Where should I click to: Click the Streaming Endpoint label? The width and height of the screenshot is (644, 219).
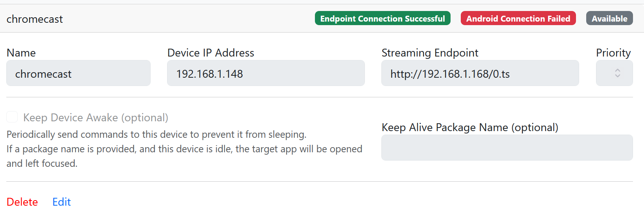[430, 53]
